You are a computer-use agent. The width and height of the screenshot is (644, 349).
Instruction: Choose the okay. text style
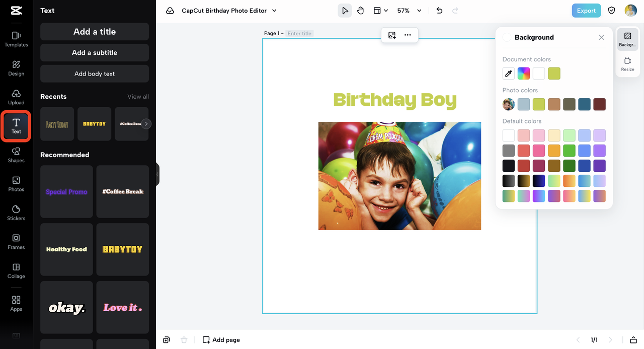[x=66, y=307]
